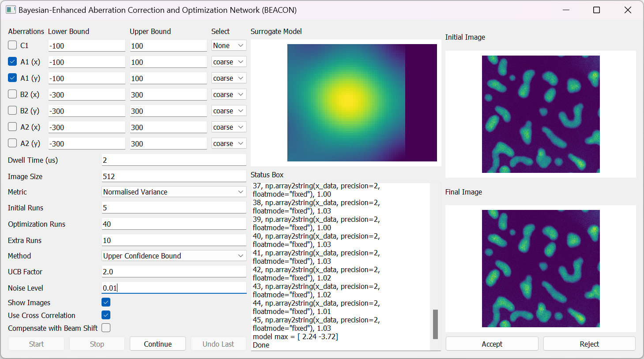The image size is (644, 359).
Task: Click the Initial Runs input field
Action: pyautogui.click(x=174, y=208)
